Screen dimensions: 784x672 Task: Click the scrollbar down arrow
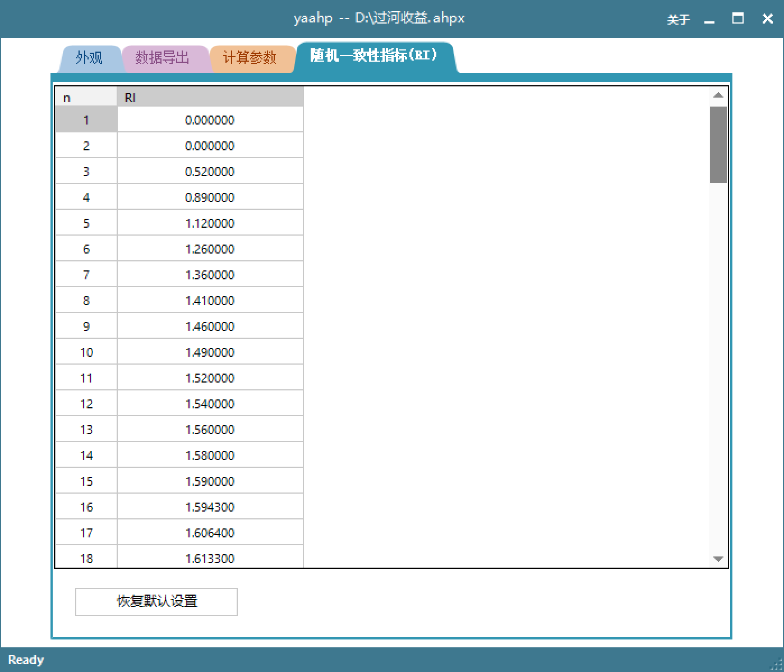click(x=718, y=559)
